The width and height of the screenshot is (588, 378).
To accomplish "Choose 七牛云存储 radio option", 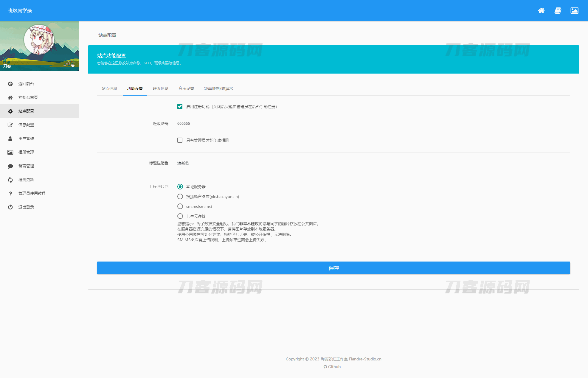I will [180, 216].
